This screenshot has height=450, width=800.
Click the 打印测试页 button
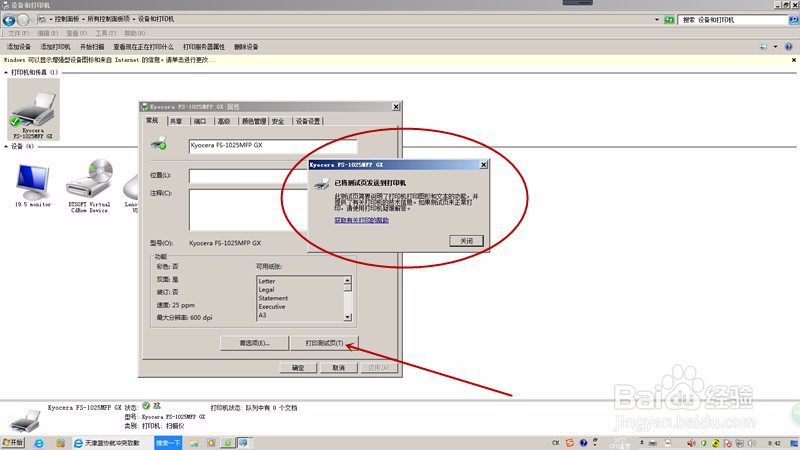[324, 343]
